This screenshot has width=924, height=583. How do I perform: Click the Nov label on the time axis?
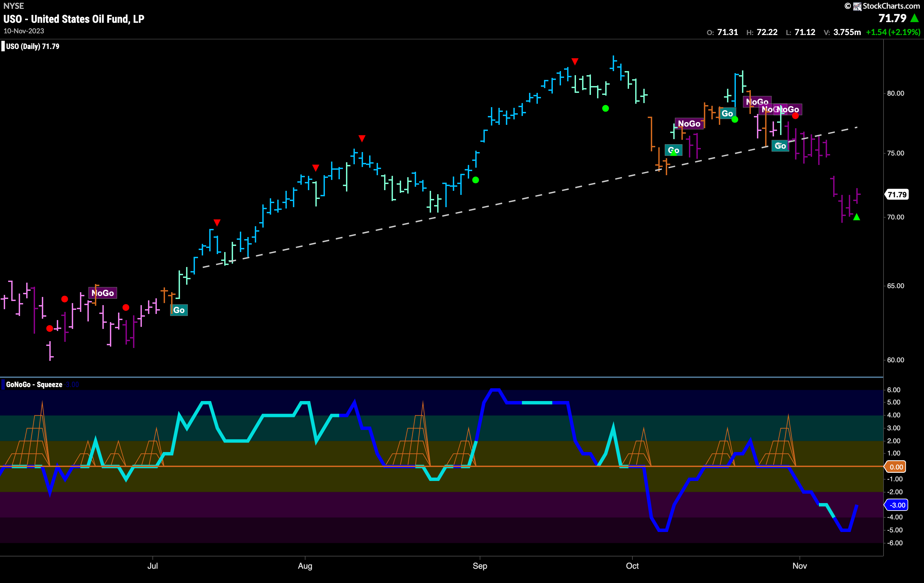coord(800,566)
